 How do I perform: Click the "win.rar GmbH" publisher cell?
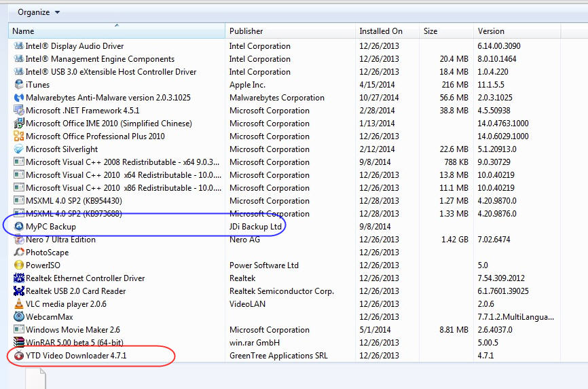(x=255, y=342)
